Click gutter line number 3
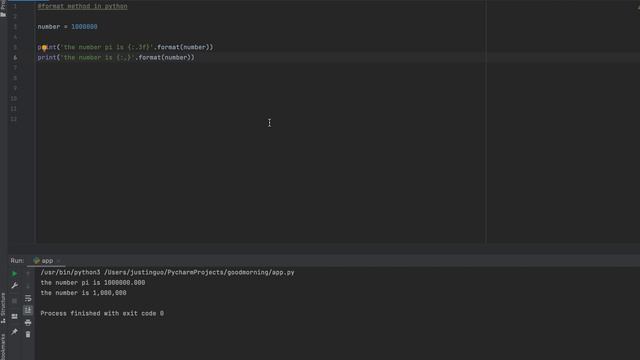 tap(15, 27)
